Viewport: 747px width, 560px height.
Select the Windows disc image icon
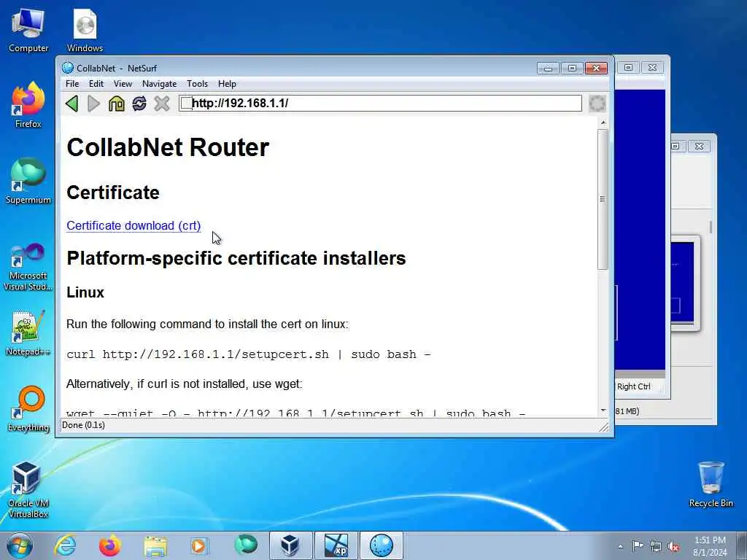coord(85,31)
